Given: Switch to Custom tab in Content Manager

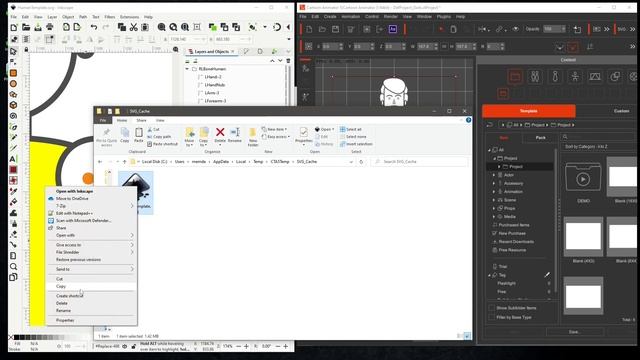Looking at the screenshot, I should click(x=621, y=111).
